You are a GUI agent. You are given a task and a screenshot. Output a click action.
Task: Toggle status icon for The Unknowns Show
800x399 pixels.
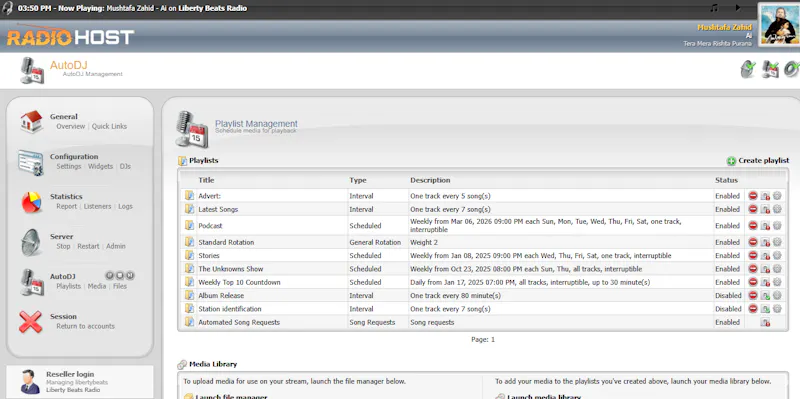(765, 269)
